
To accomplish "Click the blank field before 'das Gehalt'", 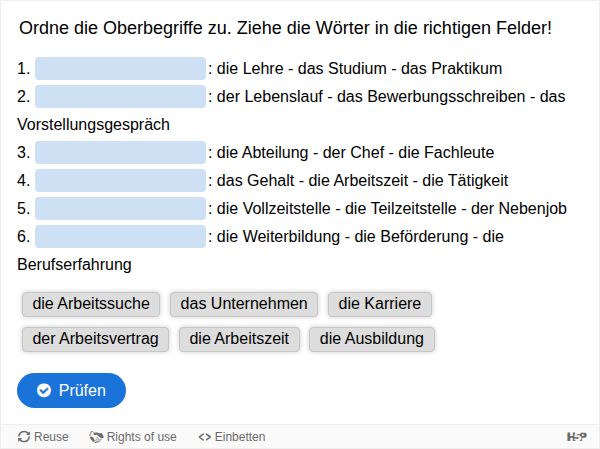I will [x=120, y=181].
